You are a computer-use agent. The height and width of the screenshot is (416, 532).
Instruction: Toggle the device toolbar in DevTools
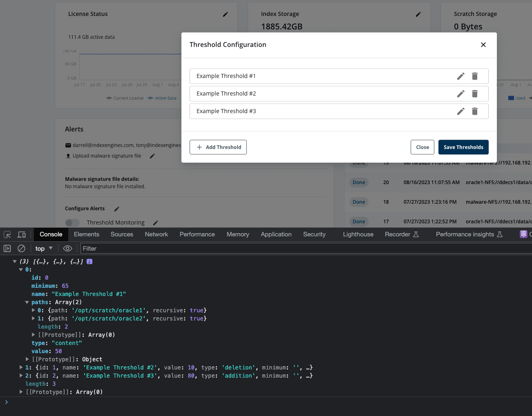pyautogui.click(x=22, y=234)
